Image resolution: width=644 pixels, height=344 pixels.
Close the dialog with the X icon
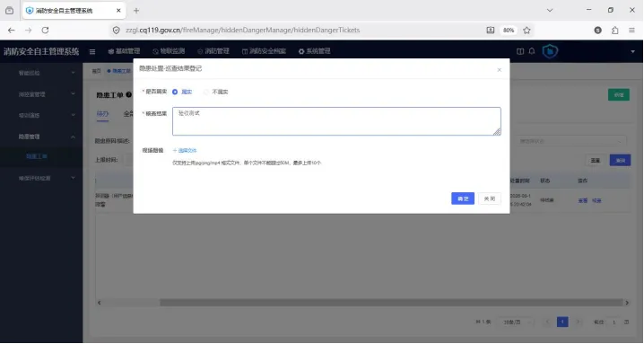pyautogui.click(x=499, y=70)
